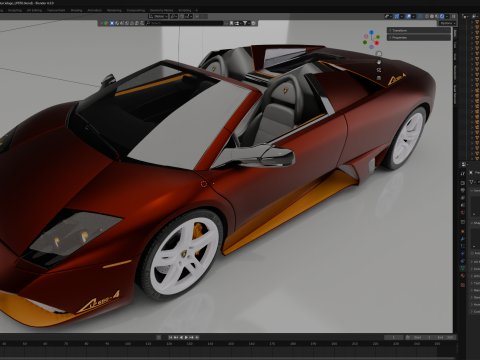Click the current frame field in timeline
The width and height of the screenshot is (480, 360).
tap(393, 337)
